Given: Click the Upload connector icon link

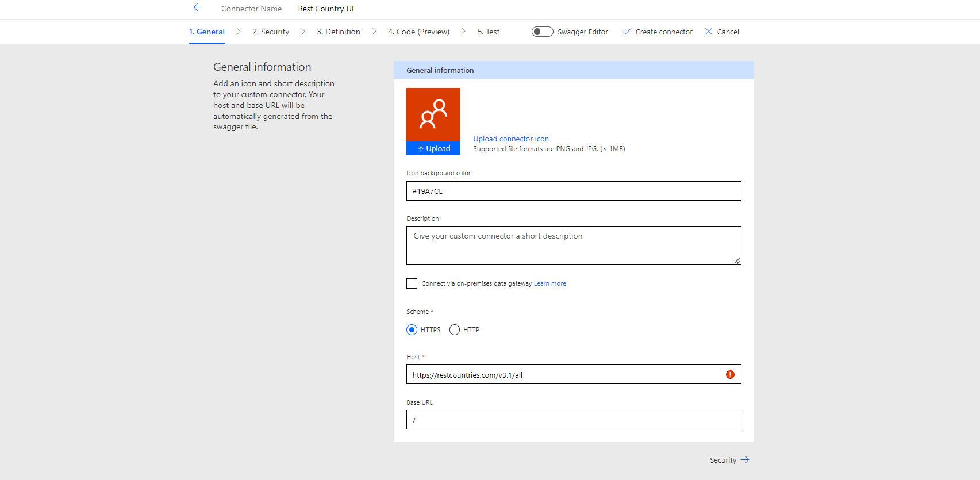Looking at the screenshot, I should (x=510, y=139).
